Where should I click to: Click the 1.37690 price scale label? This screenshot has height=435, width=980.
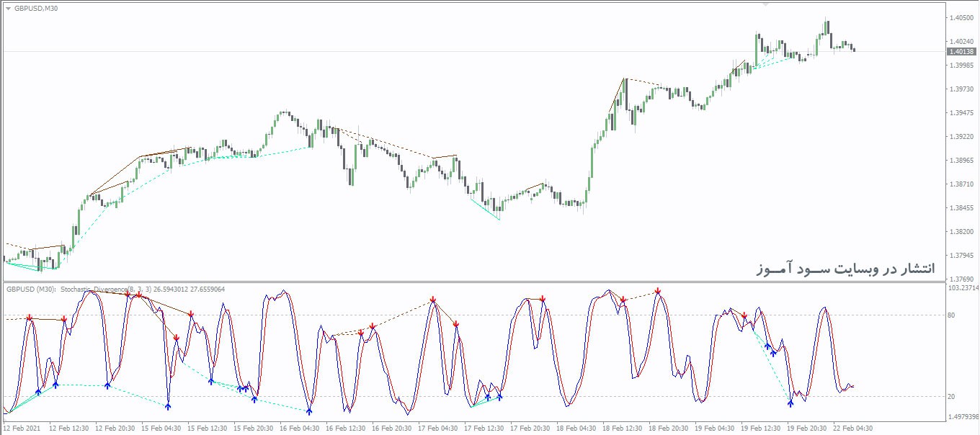[961, 279]
